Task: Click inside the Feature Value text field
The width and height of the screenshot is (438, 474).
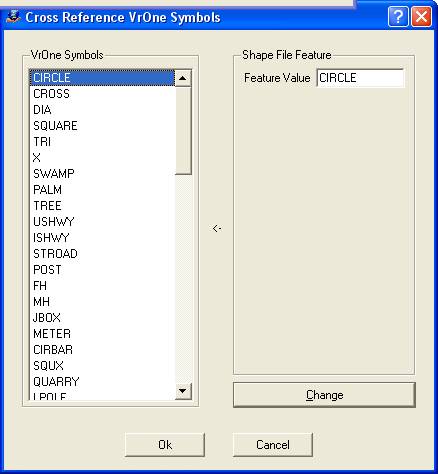Action: click(360, 78)
